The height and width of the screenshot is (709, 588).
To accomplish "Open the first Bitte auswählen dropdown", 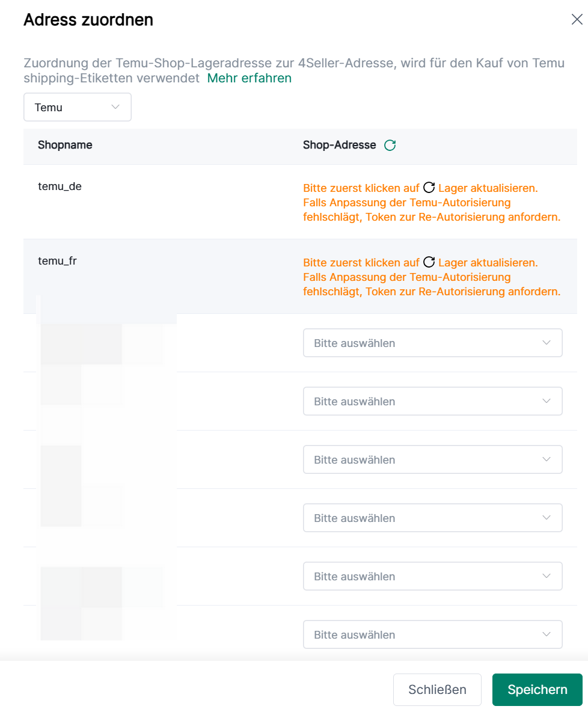I will point(432,343).
